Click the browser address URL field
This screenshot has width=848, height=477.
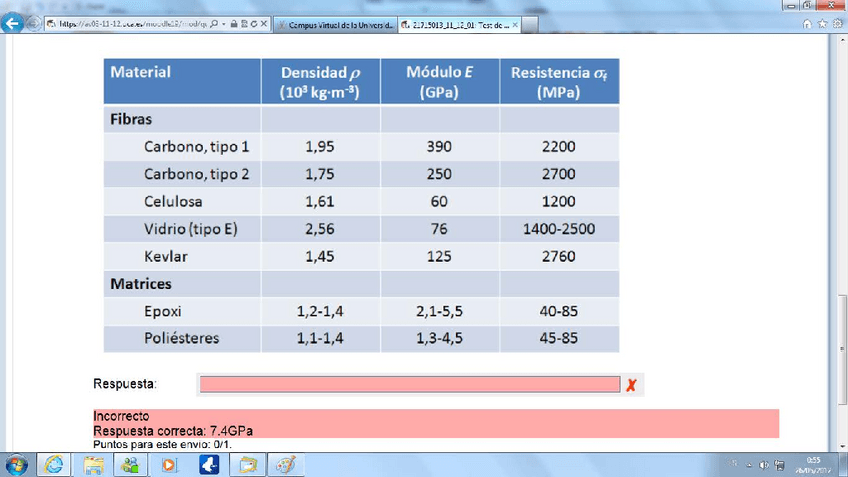click(130, 24)
